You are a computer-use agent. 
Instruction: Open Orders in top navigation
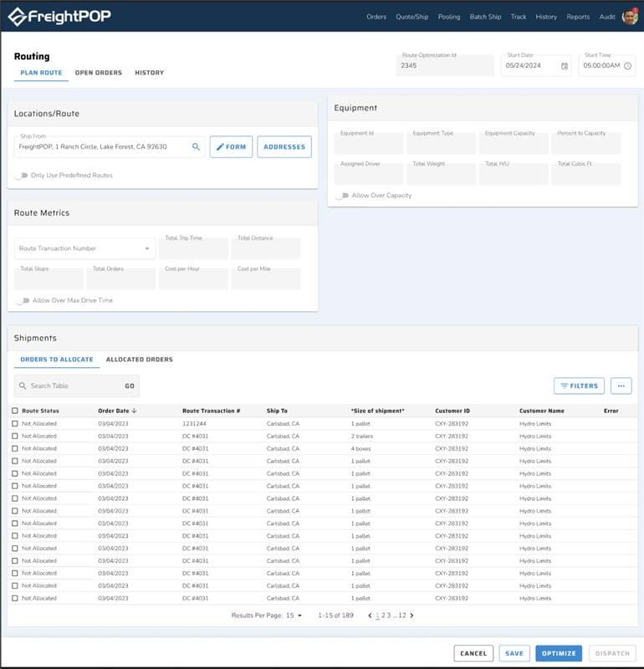pyautogui.click(x=376, y=17)
